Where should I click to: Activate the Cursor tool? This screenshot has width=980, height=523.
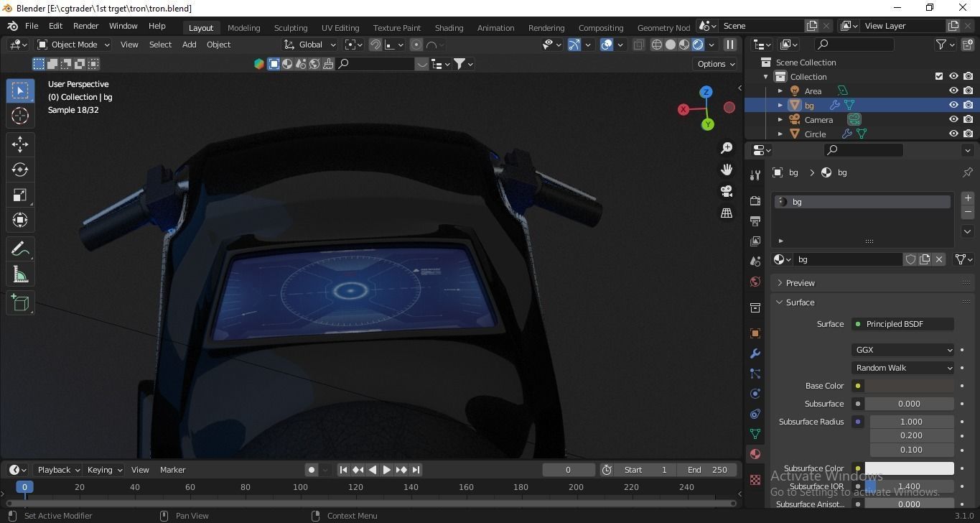20,116
